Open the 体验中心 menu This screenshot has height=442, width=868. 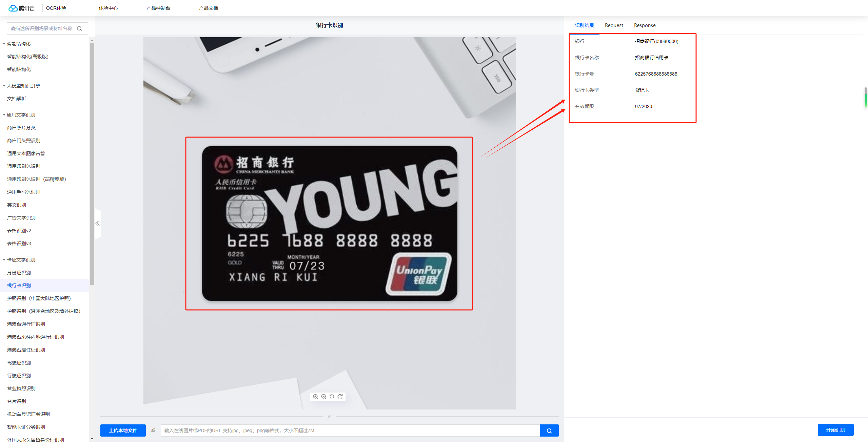point(108,8)
